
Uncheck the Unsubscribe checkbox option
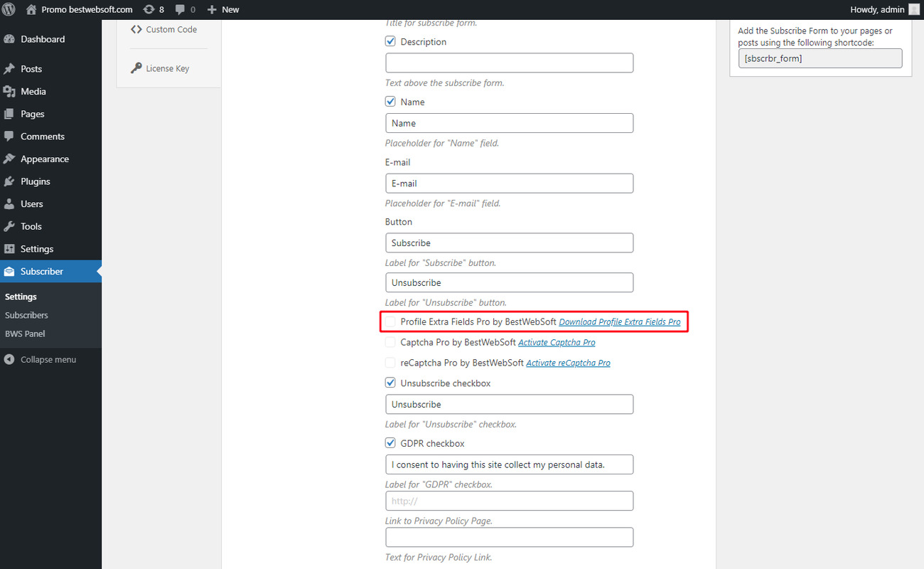[390, 383]
